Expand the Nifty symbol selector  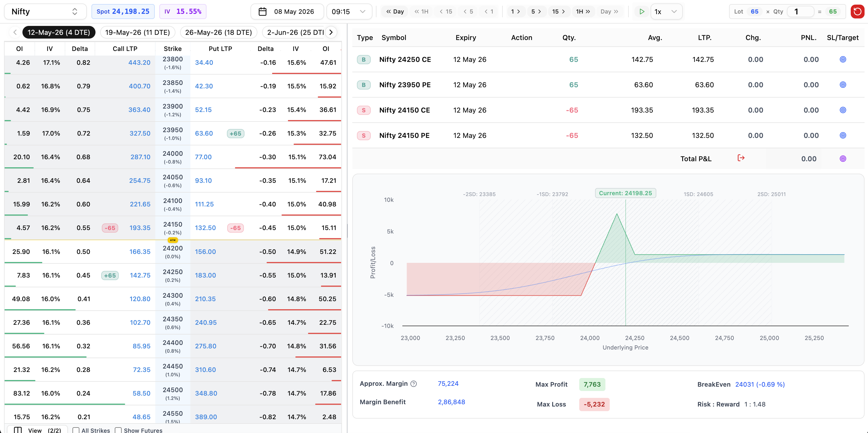(x=45, y=12)
